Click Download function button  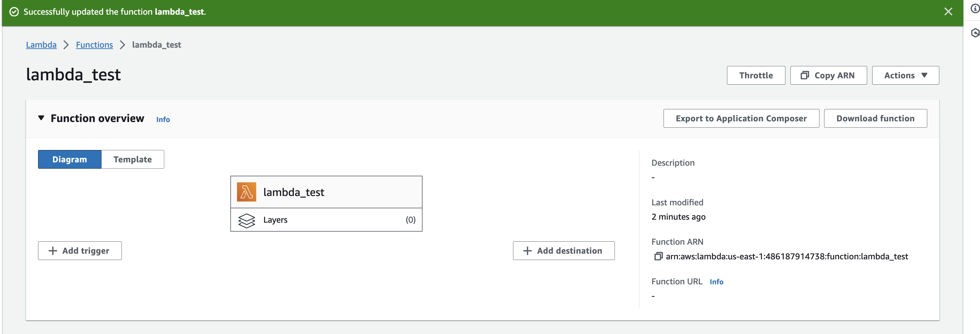click(875, 119)
